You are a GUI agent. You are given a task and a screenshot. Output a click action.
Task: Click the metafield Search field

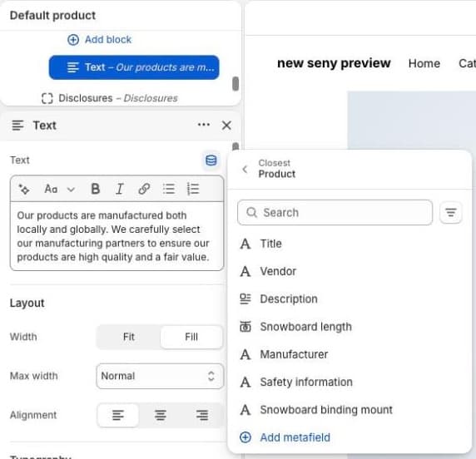(335, 213)
